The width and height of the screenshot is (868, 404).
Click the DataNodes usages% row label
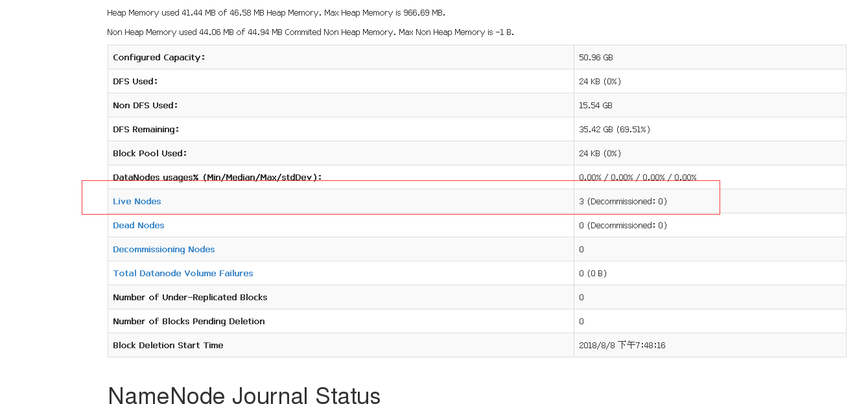pyautogui.click(x=217, y=178)
